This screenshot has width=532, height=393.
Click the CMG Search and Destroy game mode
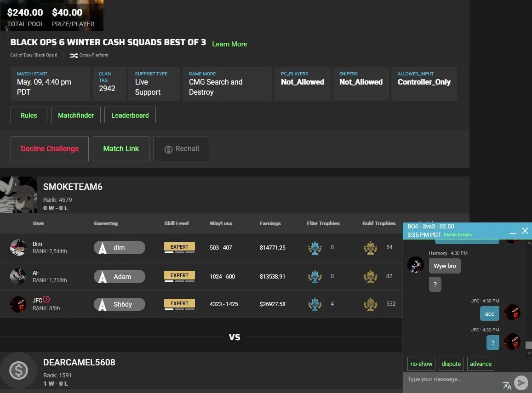click(216, 87)
